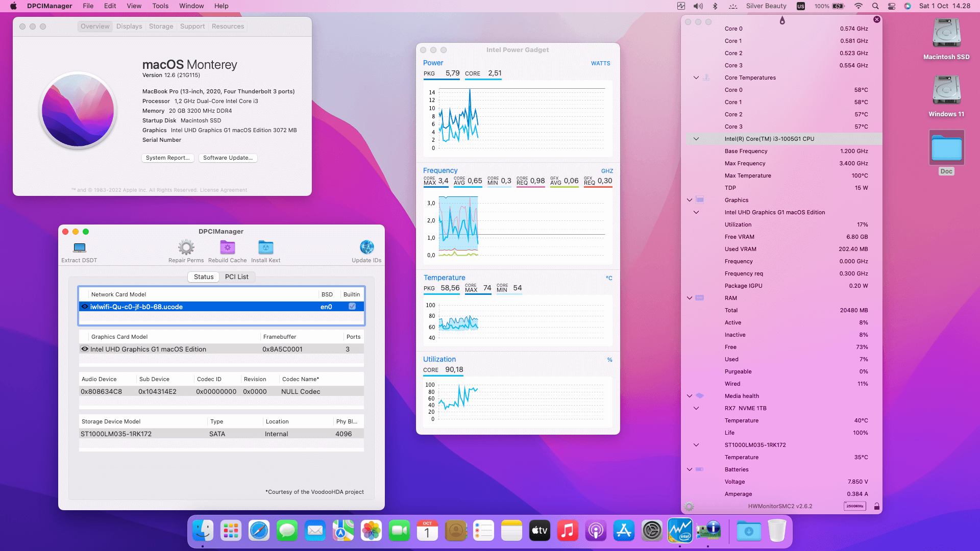Click eye icon beside iwlwifi network card
Screen dimensions: 980x551
point(85,307)
